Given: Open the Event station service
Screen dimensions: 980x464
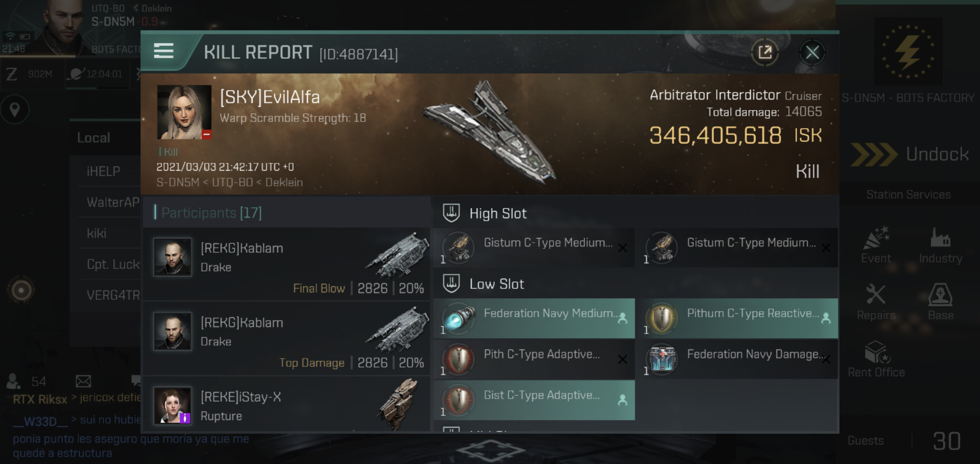Looking at the screenshot, I should tap(876, 245).
